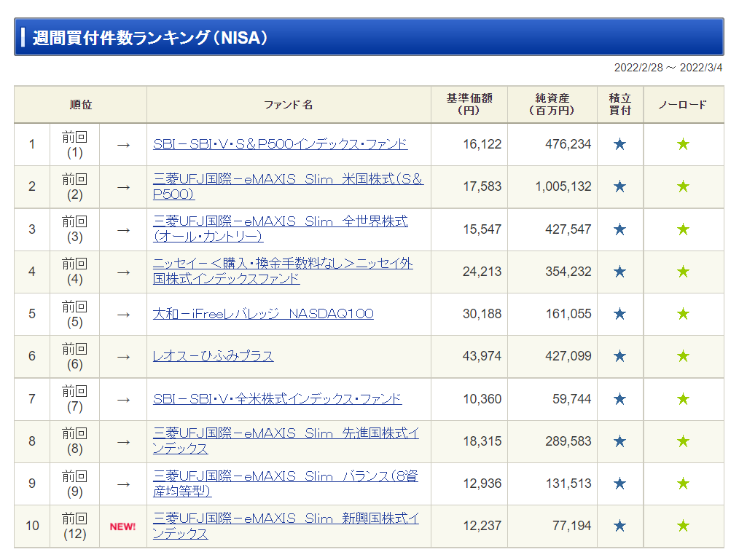739x560 pixels.
Task: Click the 週間買付件数ランキング(NISA) title bar
Action: click(368, 37)
